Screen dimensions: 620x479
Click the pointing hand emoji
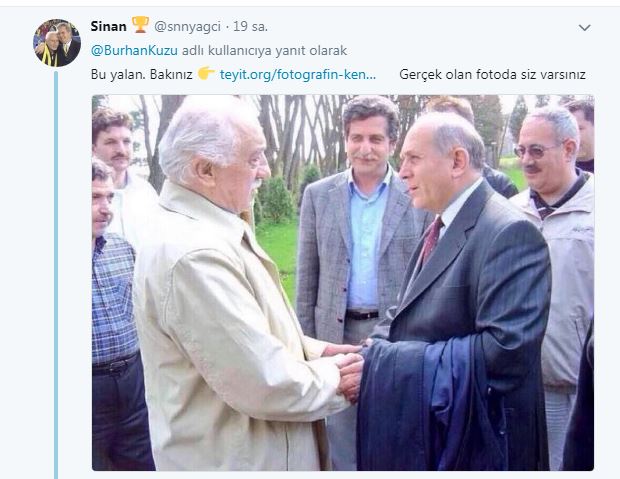click(x=206, y=74)
